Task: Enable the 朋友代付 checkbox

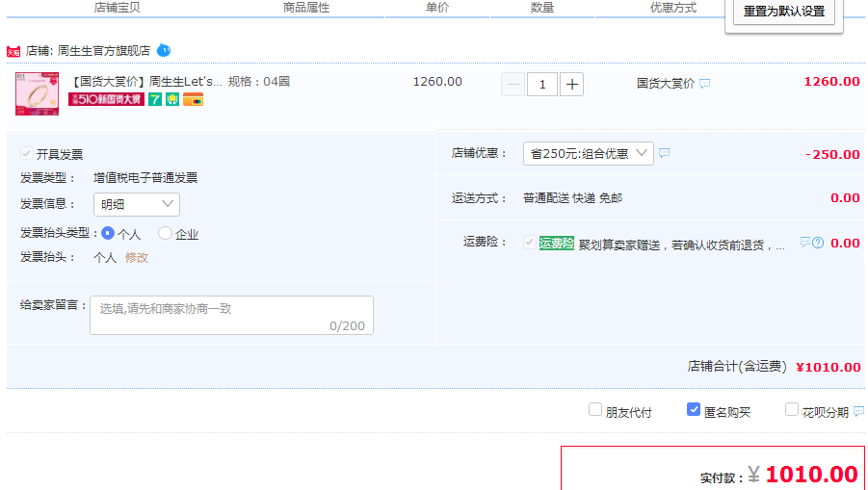Action: click(x=595, y=409)
